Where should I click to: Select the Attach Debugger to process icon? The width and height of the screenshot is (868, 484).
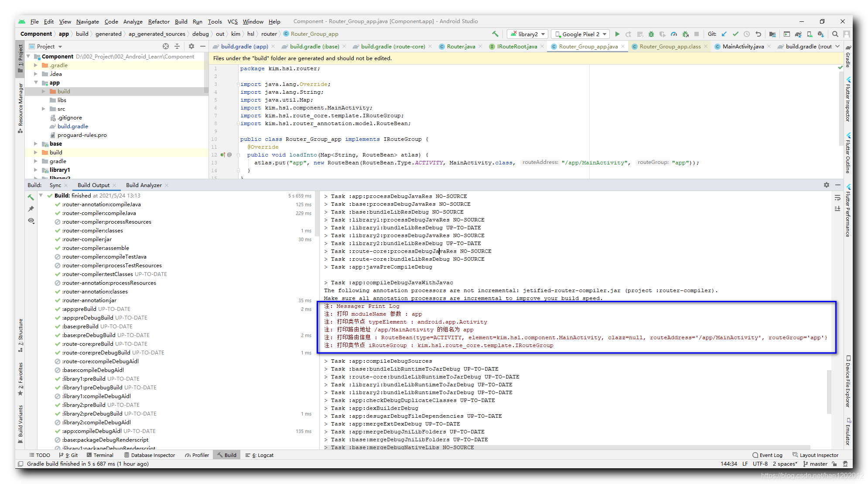pyautogui.click(x=687, y=34)
